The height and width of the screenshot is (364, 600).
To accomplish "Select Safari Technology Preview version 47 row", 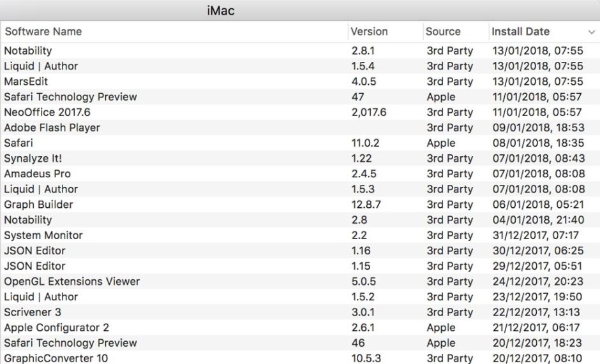I will click(x=70, y=97).
